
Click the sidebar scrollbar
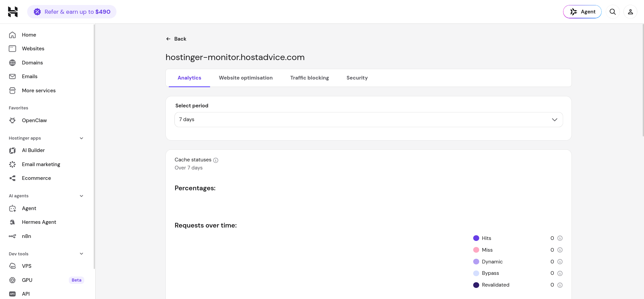pos(94,146)
